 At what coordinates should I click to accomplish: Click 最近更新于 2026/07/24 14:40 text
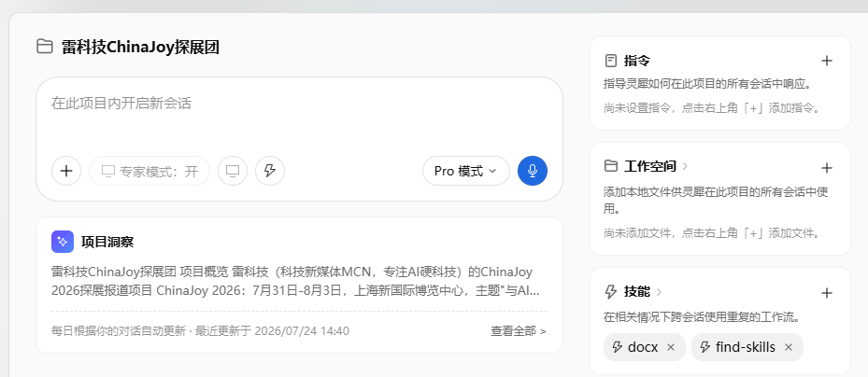pos(270,331)
